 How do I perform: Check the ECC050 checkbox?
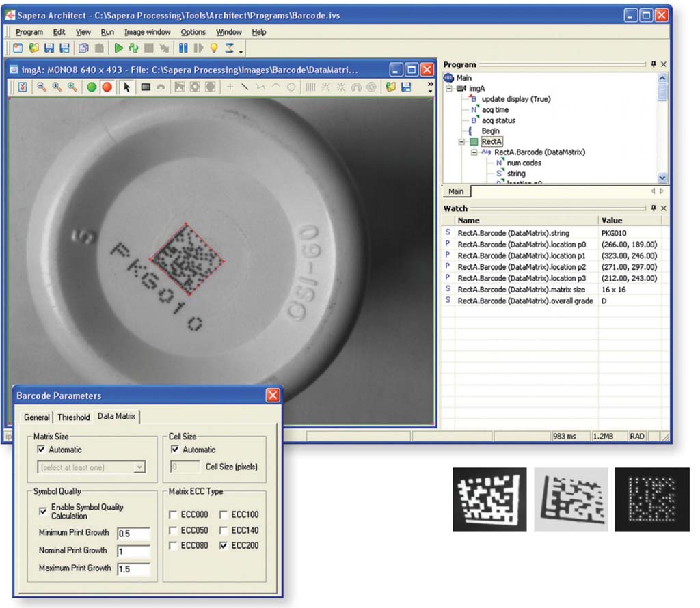pyautogui.click(x=173, y=530)
